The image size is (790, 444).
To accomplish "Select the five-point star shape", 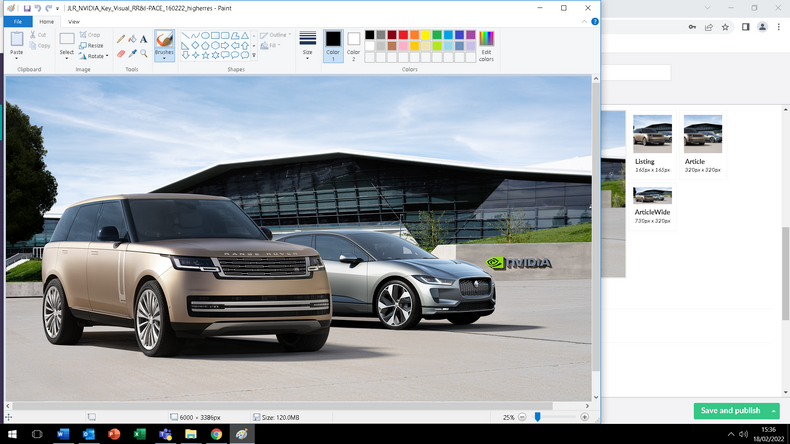I will tap(205, 55).
